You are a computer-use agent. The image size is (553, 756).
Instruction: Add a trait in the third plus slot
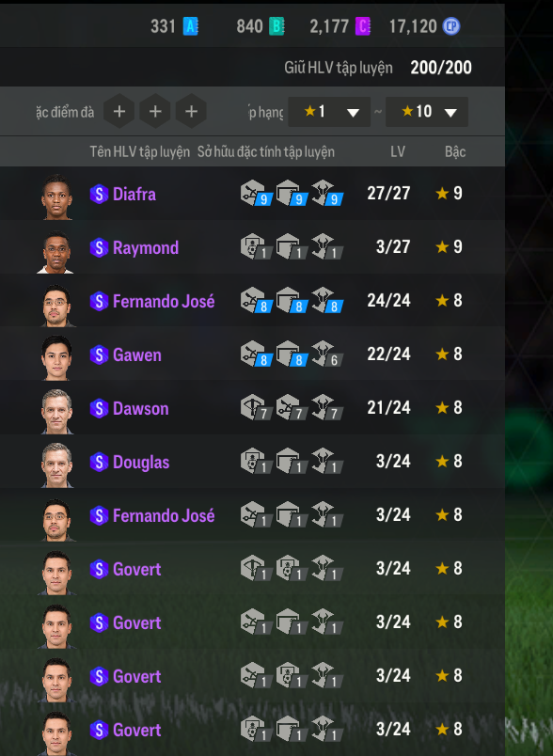pyautogui.click(x=191, y=111)
